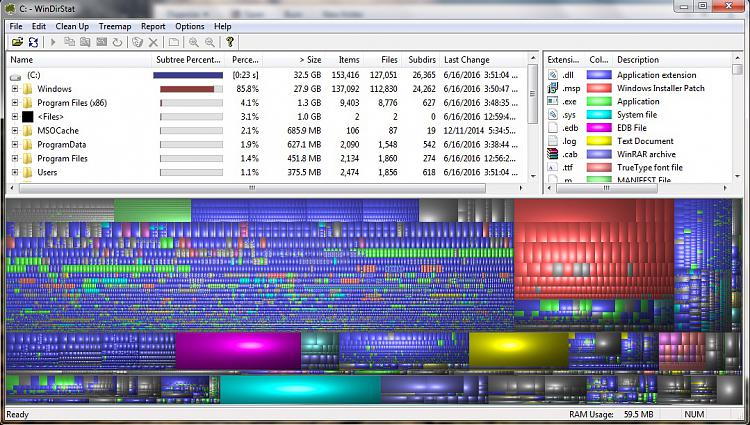
Task: Expand the ProgramData folder node
Action: click(x=15, y=144)
